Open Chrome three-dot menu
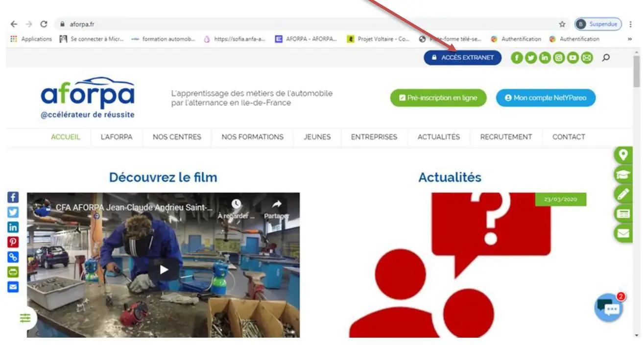 tap(631, 24)
